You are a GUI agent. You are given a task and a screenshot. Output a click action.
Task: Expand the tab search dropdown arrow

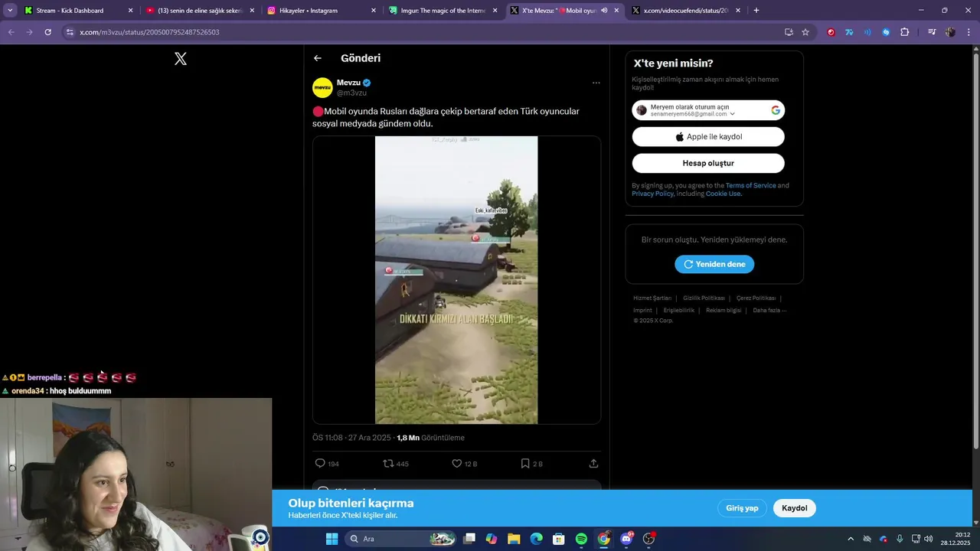[x=10, y=11]
